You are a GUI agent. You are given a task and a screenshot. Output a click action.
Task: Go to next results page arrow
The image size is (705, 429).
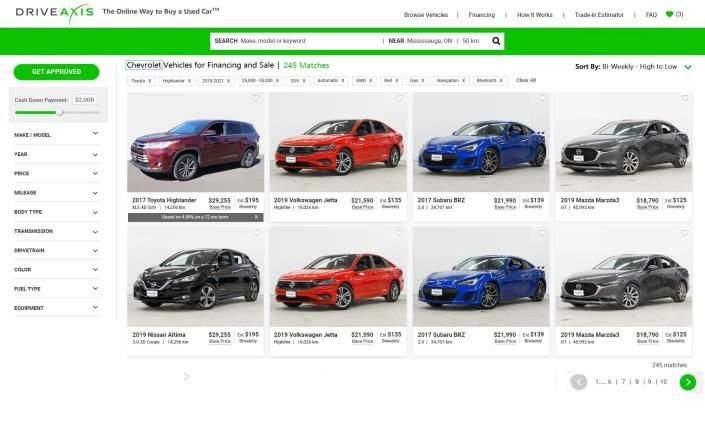[687, 382]
